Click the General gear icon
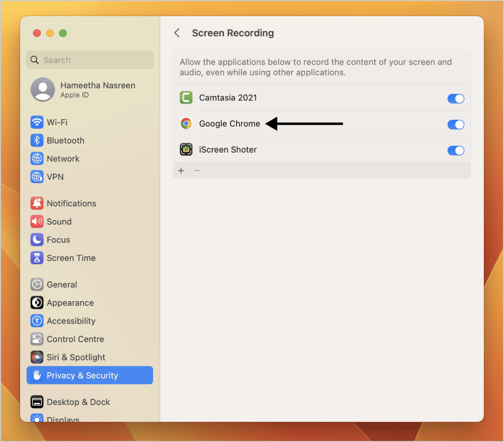504x442 pixels. 37,284
